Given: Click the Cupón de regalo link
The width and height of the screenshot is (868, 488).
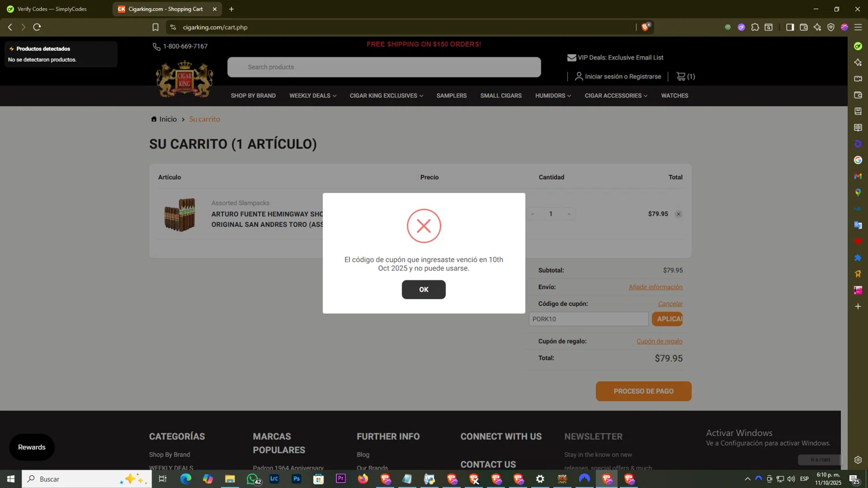Looking at the screenshot, I should (659, 342).
